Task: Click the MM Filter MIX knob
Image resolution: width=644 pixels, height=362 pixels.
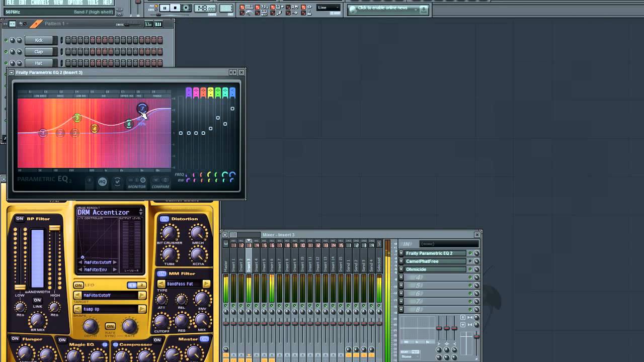Action: tap(202, 320)
